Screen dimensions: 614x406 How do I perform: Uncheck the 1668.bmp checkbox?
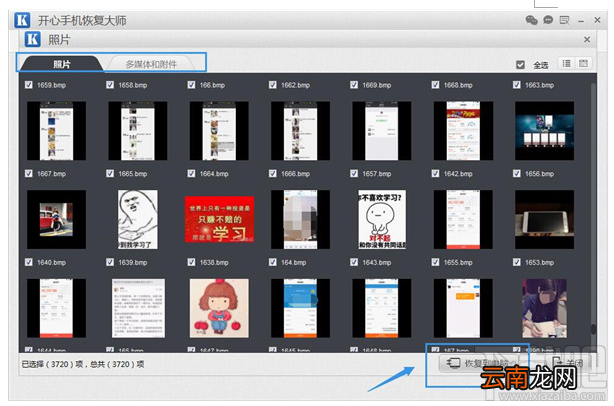(x=435, y=85)
